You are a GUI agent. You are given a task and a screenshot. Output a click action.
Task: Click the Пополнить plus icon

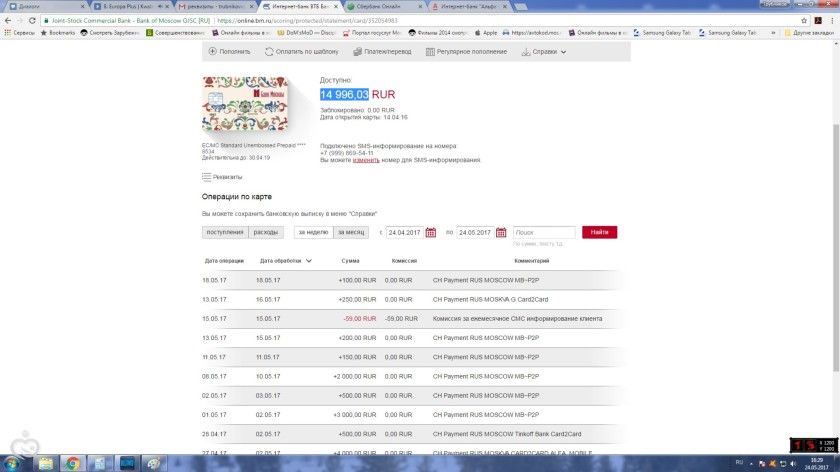pos(212,51)
